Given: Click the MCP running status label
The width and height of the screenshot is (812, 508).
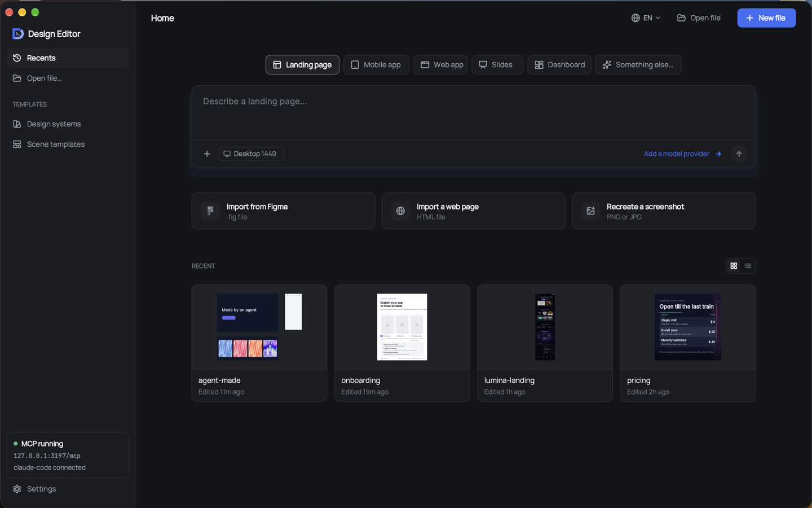Looking at the screenshot, I should pos(42,444).
